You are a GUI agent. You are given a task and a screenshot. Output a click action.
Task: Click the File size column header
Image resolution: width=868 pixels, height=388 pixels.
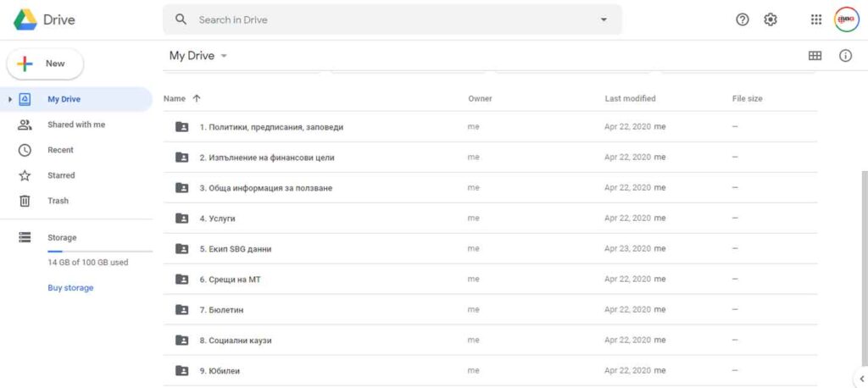747,98
